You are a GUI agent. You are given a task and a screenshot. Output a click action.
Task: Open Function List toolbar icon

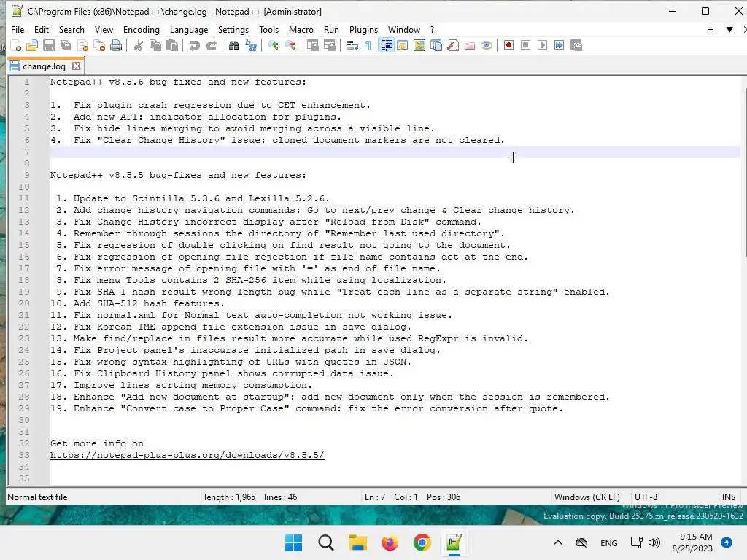click(453, 45)
